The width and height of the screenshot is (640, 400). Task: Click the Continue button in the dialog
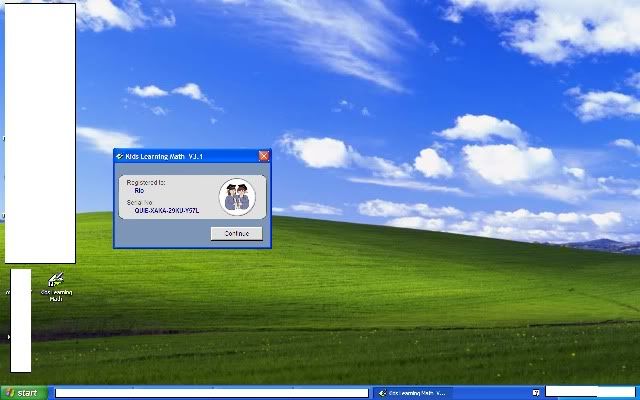pos(236,233)
